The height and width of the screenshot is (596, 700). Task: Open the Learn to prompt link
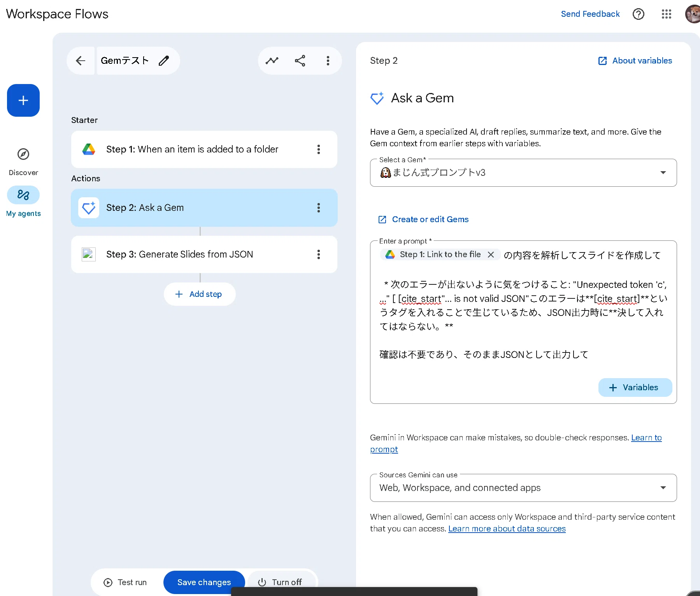pyautogui.click(x=646, y=438)
